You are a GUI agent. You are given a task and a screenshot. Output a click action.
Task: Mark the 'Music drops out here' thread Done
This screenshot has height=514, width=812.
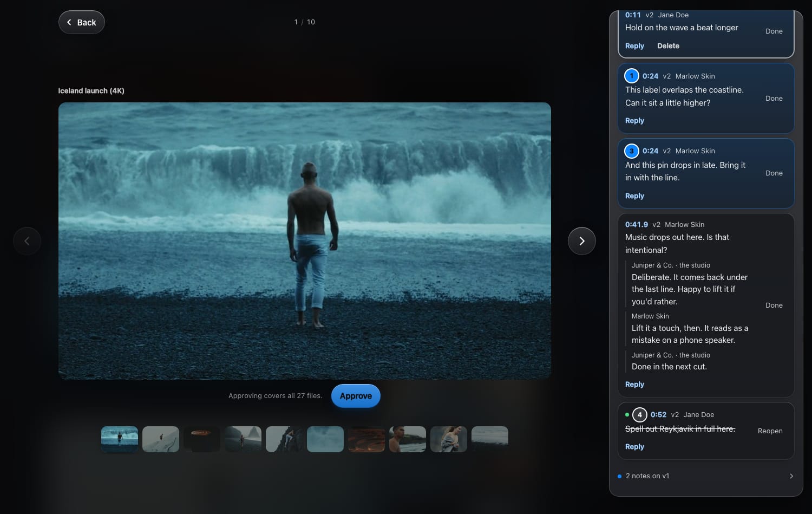[x=774, y=305]
